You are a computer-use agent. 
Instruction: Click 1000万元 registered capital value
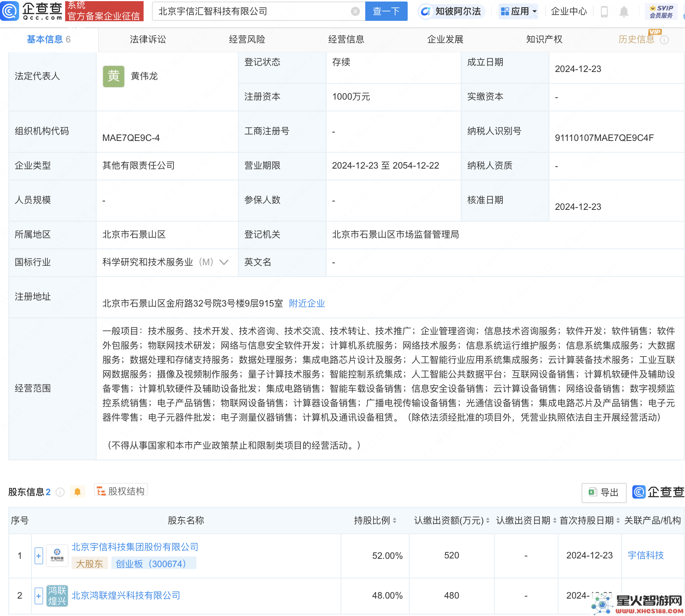coord(351,97)
